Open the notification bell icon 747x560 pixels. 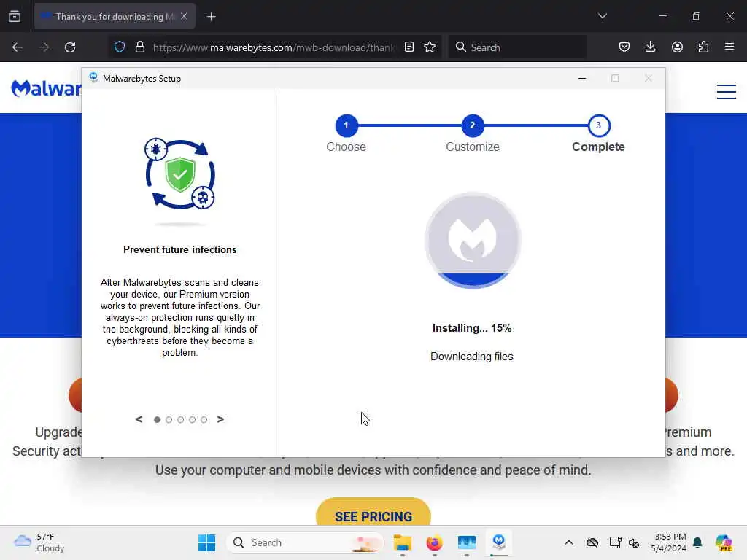click(697, 542)
